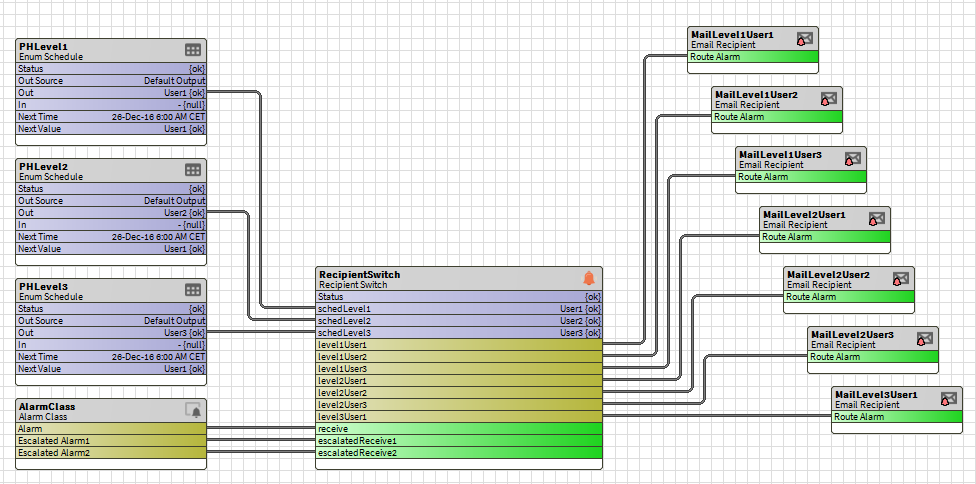Click the RecipientSwitch alarm bell icon

click(589, 278)
